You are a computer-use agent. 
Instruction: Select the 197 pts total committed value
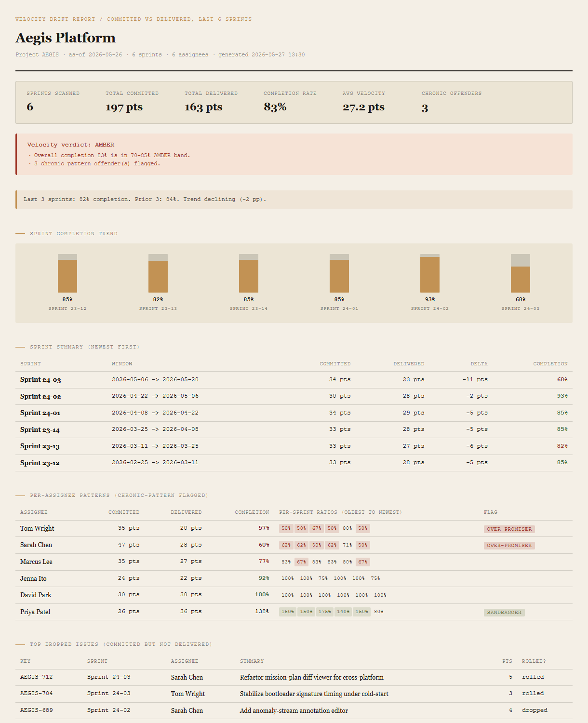pyautogui.click(x=124, y=107)
